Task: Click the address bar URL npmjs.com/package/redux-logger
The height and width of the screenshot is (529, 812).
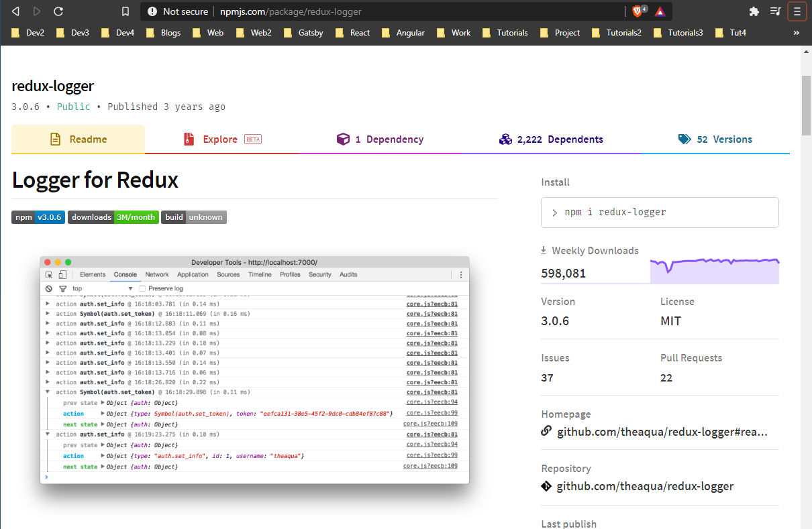Action: pos(291,11)
